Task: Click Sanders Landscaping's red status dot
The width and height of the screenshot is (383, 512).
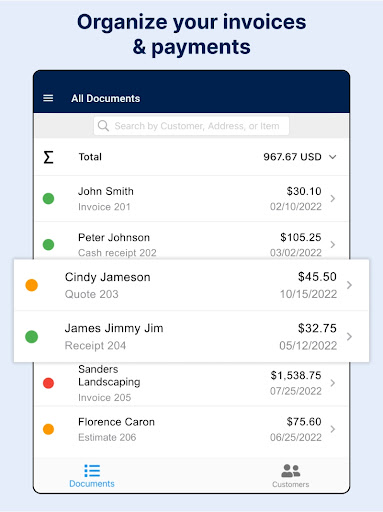Action: [x=48, y=383]
